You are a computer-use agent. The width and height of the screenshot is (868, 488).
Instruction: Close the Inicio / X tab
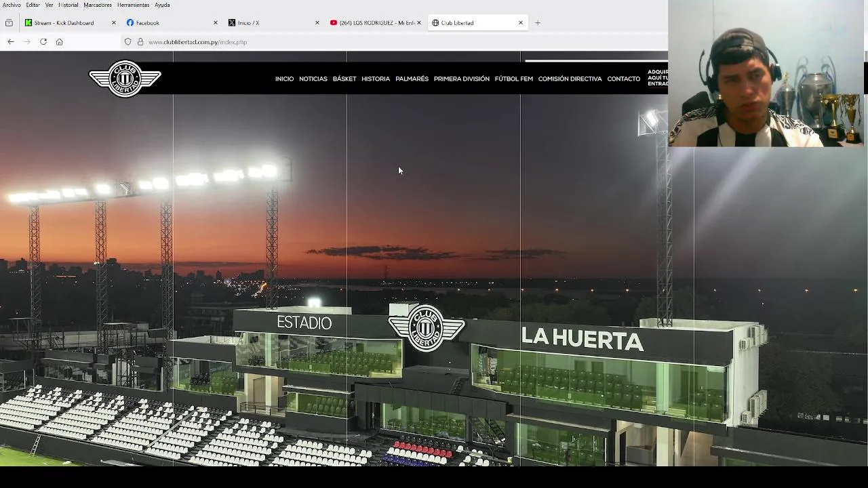point(317,23)
